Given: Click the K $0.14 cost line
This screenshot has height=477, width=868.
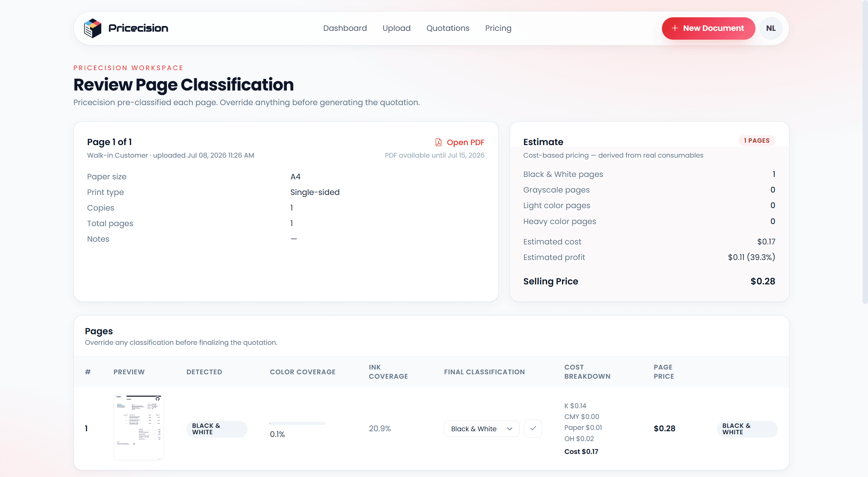Looking at the screenshot, I should (575, 406).
